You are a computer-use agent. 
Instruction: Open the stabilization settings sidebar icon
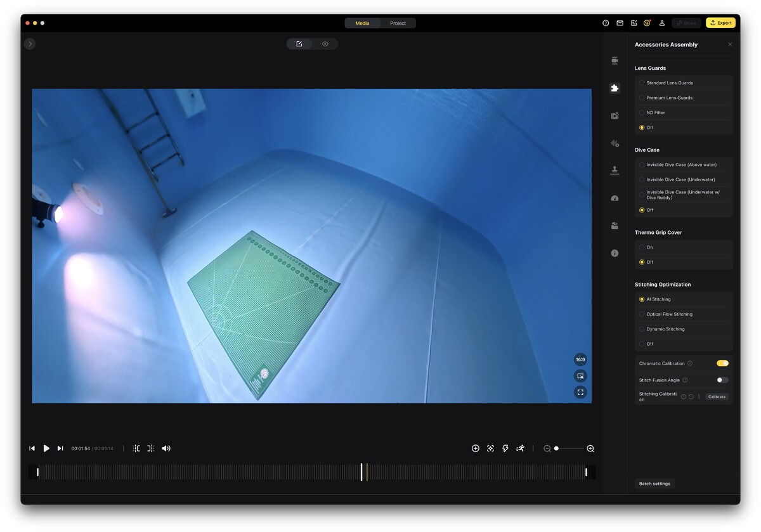click(x=615, y=60)
